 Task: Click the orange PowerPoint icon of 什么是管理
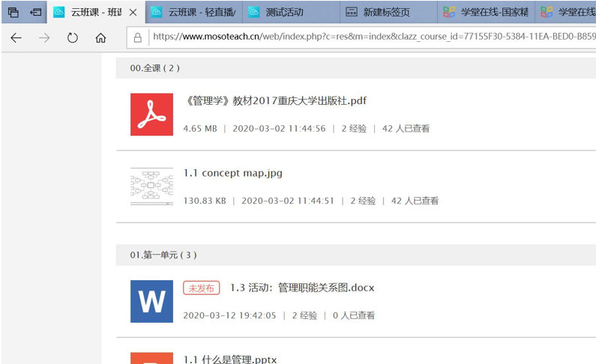(151, 358)
